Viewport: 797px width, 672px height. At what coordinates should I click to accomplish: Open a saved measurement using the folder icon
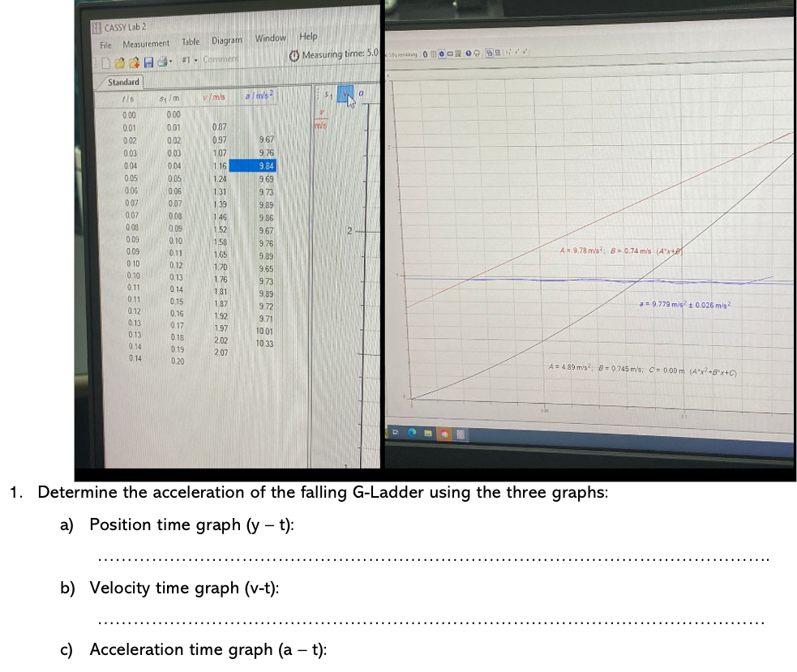pyautogui.click(x=120, y=62)
